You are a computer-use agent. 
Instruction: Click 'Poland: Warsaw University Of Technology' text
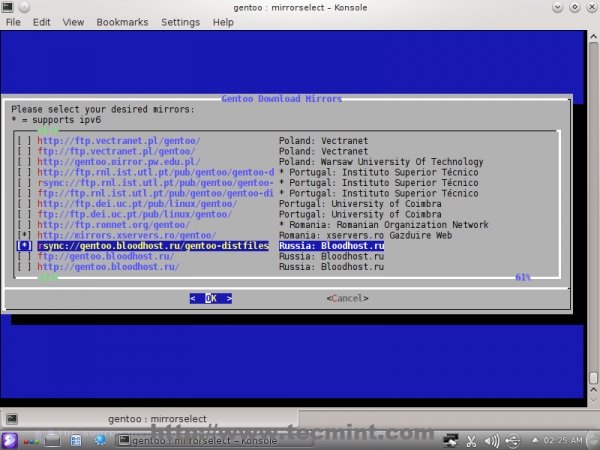tap(381, 162)
